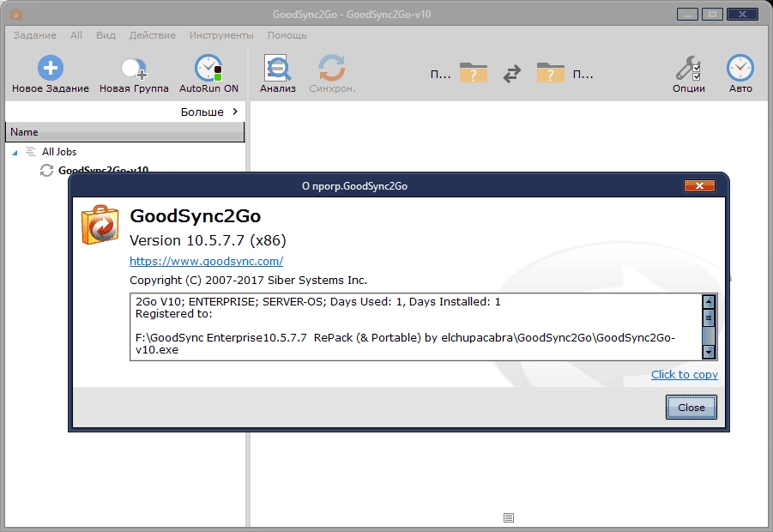The width and height of the screenshot is (773, 532).
Task: Select the GoodSync2Go-v10 job sync icon
Action: point(46,171)
